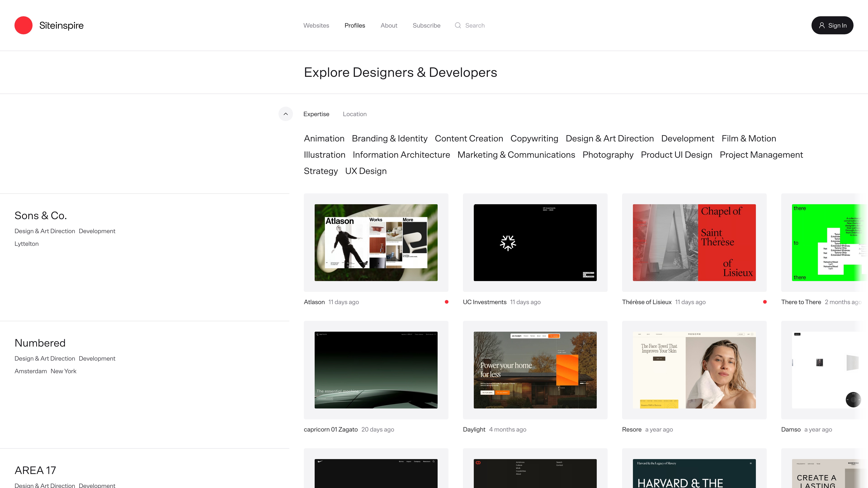The height and width of the screenshot is (488, 868).
Task: Focus the Search field
Action: click(475, 25)
